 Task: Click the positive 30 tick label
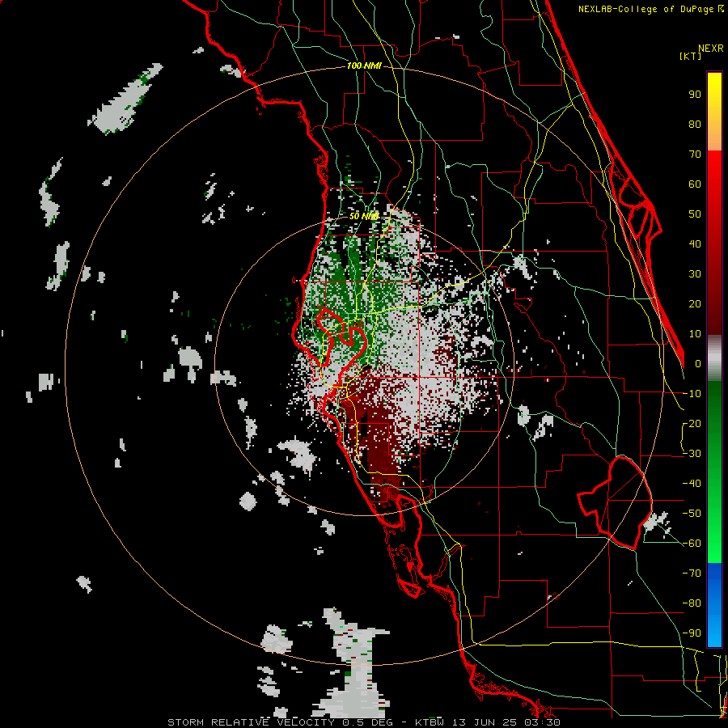tap(695, 274)
